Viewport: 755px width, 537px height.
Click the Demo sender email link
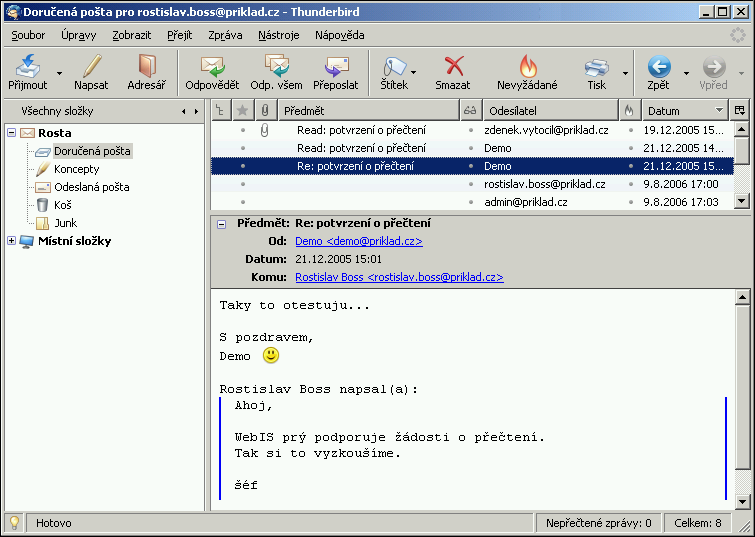point(358,241)
